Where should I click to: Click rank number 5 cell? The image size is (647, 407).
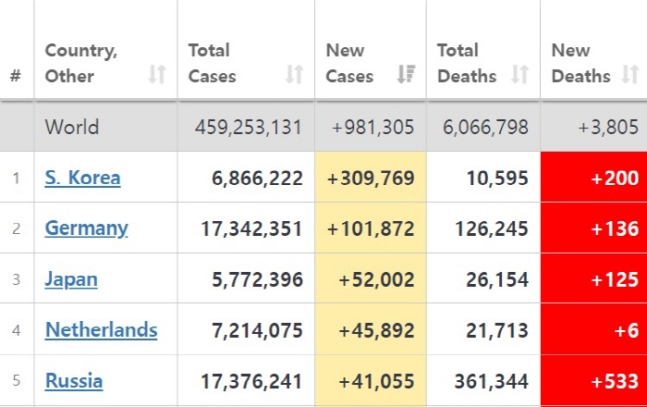16,381
